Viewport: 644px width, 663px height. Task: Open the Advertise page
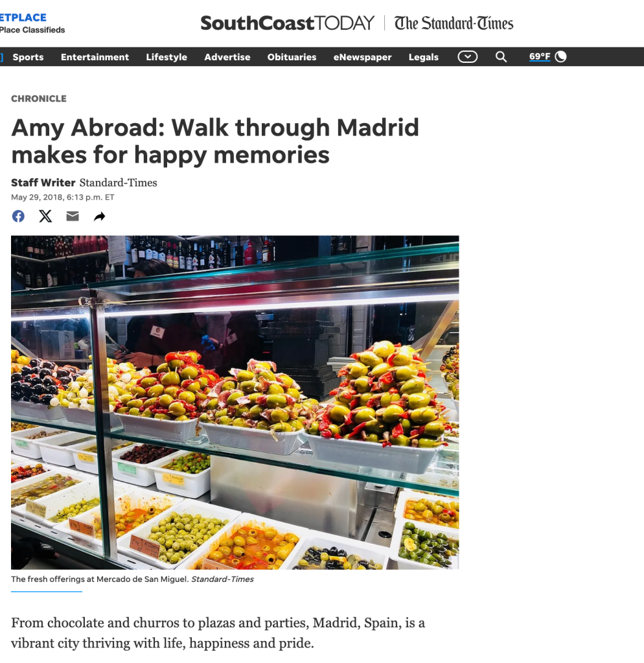coord(227,57)
